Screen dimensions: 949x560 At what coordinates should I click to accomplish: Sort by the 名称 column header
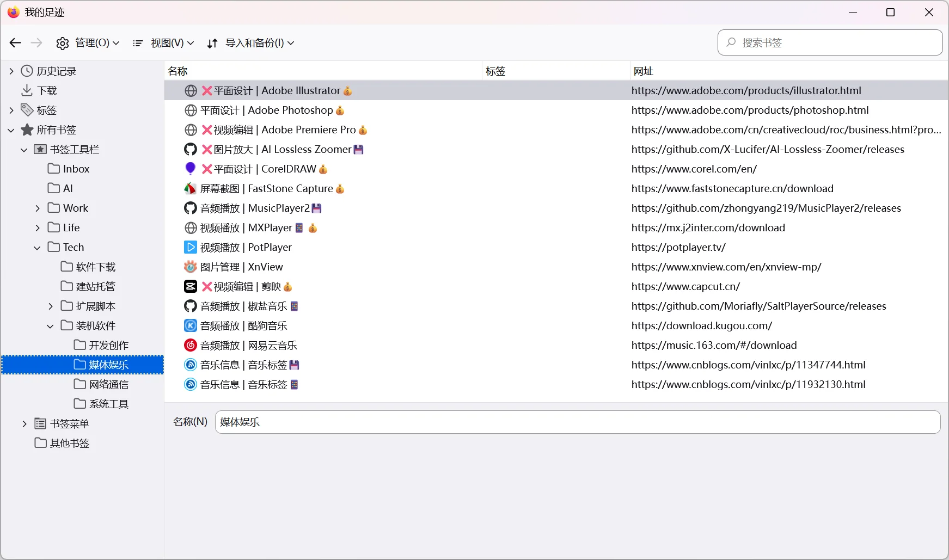[x=323, y=71]
